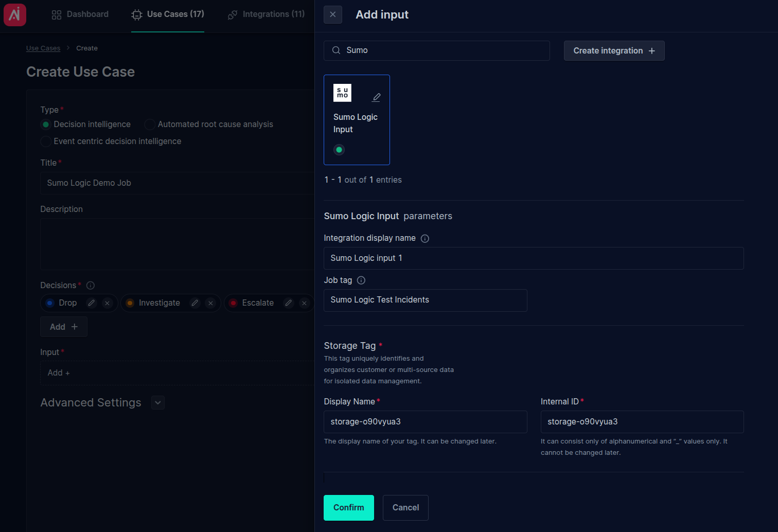Click the AI app logo icon
The image size is (778, 532).
[15, 14]
